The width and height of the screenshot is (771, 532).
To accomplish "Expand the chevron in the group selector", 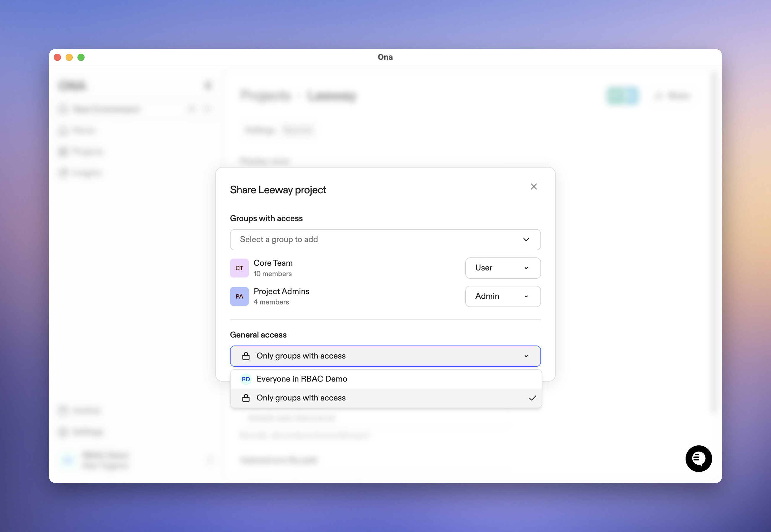I will (x=526, y=240).
